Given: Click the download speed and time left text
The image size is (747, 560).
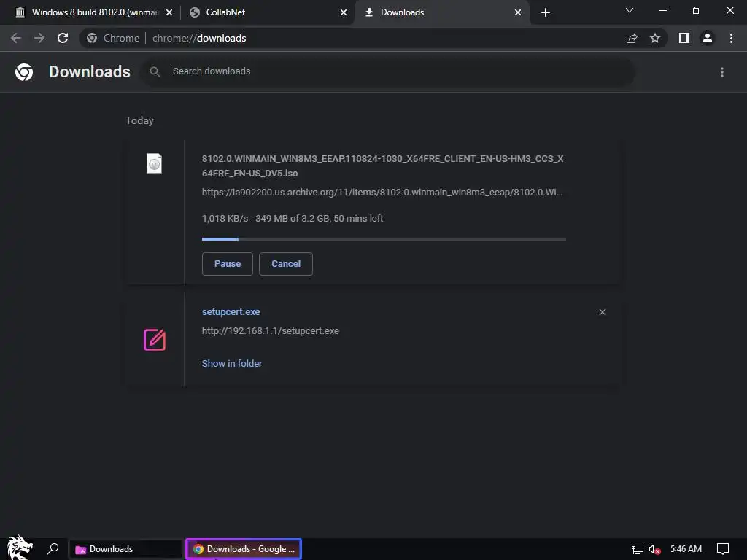Looking at the screenshot, I should coord(293,219).
